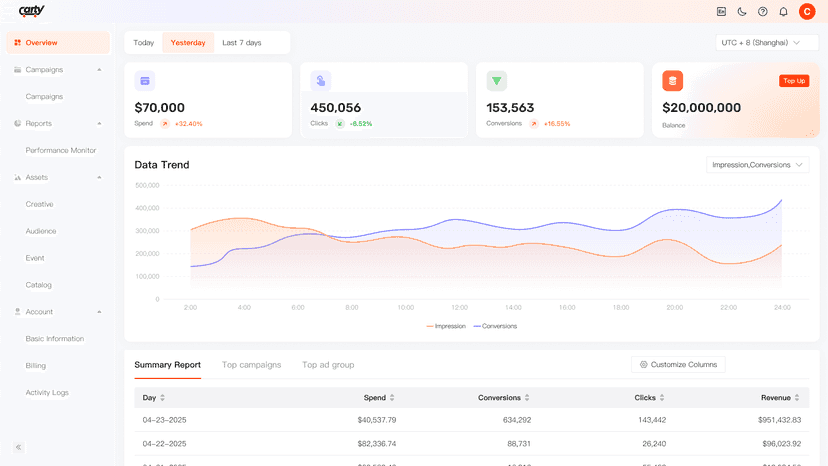828x466 pixels.
Task: Open Catalog page in sidebar
Action: pyautogui.click(x=39, y=285)
